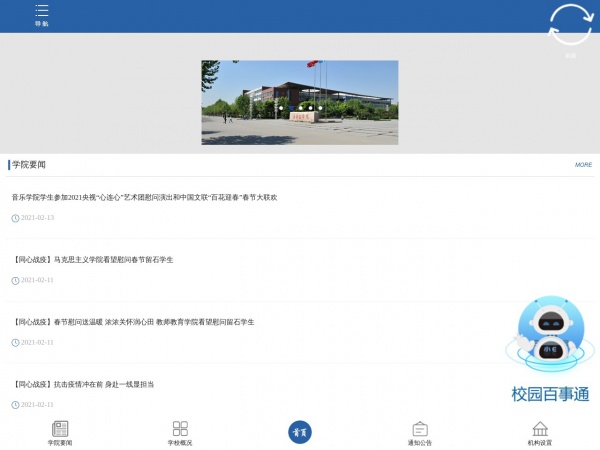This screenshot has width=600, height=450.
Task: Expand the news list via MORE
Action: 583,165
